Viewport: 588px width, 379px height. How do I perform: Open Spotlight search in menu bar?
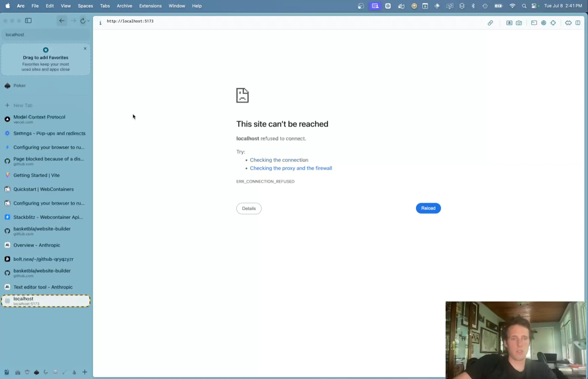coord(524,6)
